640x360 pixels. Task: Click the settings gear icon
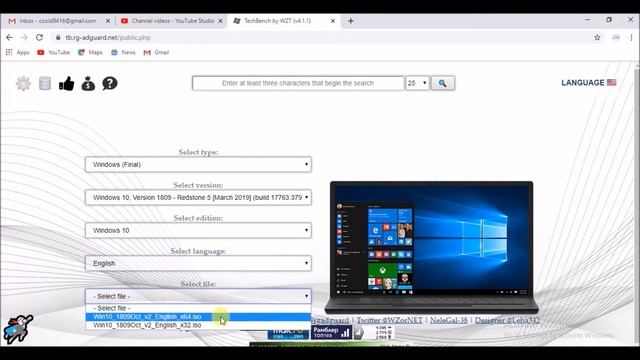(x=23, y=83)
